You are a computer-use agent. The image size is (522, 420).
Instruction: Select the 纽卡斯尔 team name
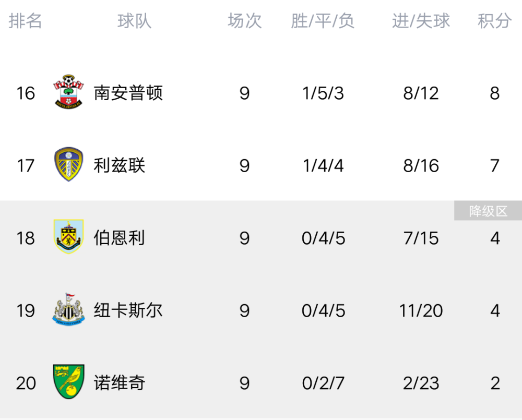point(128,310)
